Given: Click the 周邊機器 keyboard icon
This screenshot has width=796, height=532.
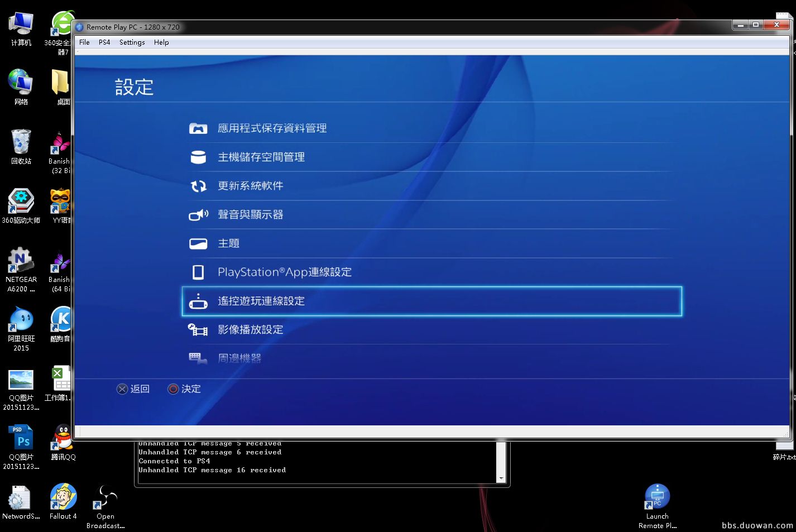Looking at the screenshot, I should (x=198, y=358).
